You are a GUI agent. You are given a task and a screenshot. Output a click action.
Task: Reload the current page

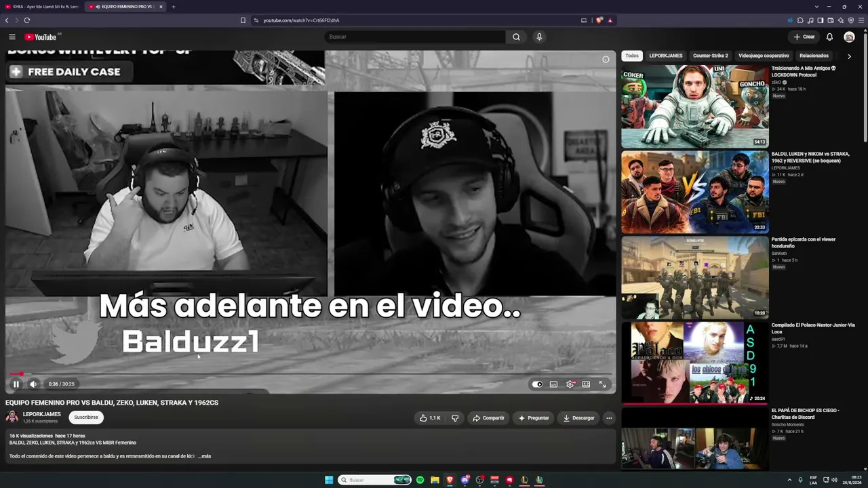pos(27,20)
